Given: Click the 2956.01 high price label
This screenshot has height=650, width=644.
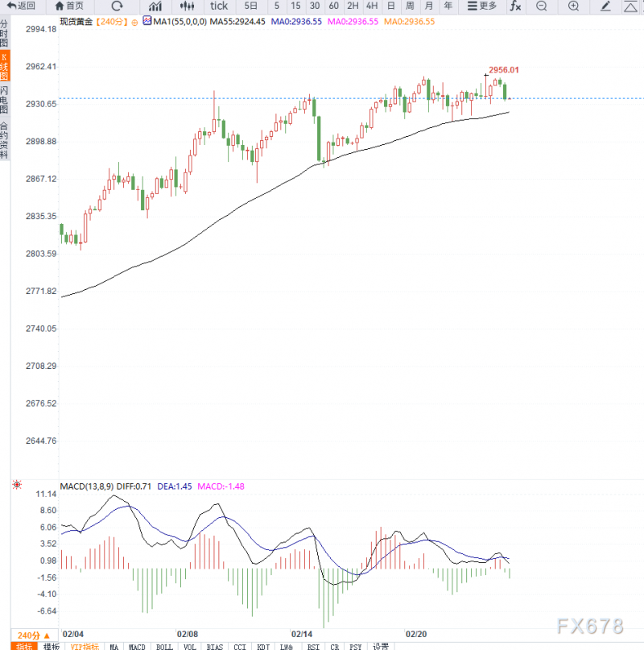Looking at the screenshot, I should coord(503,69).
